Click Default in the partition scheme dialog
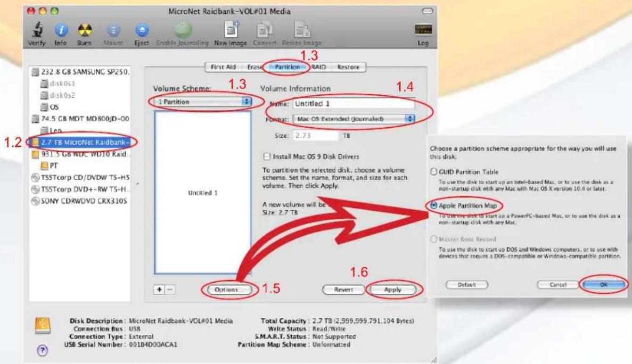The height and width of the screenshot is (364, 632). pyautogui.click(x=467, y=285)
